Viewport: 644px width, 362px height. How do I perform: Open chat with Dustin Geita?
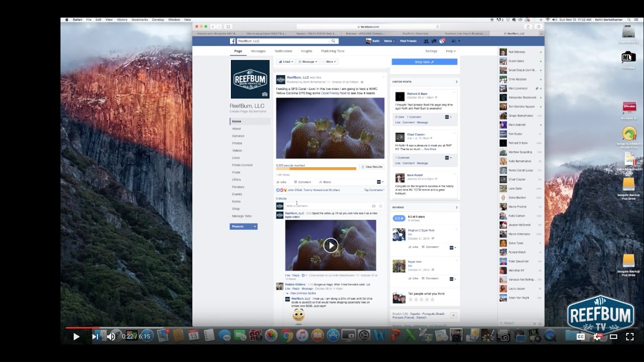(x=521, y=61)
